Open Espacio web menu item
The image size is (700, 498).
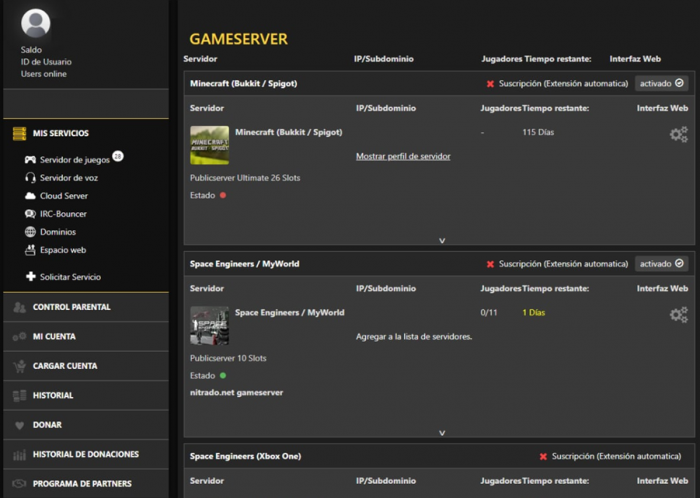[x=63, y=250]
